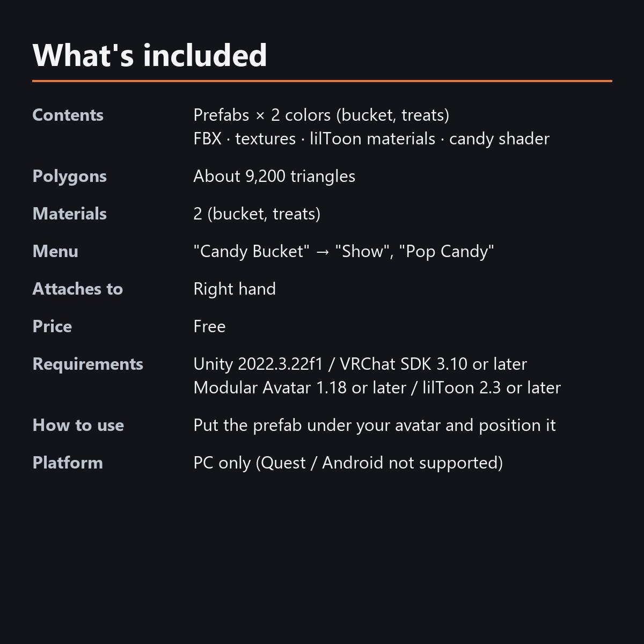Image resolution: width=644 pixels, height=644 pixels.
Task: Select the Materials label
Action: tap(69, 214)
